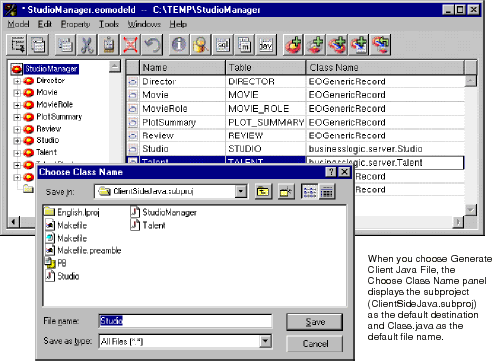495x361 pixels.
Task: Open the Help menu
Action: pos(178,24)
